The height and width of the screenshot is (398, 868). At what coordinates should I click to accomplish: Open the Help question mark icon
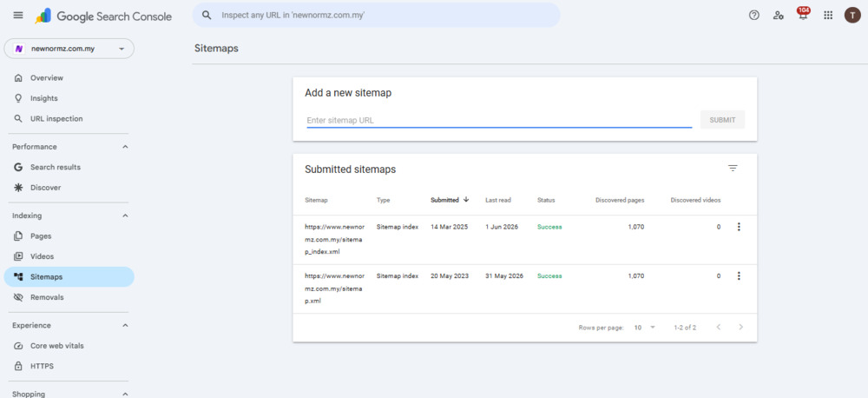[x=754, y=16]
